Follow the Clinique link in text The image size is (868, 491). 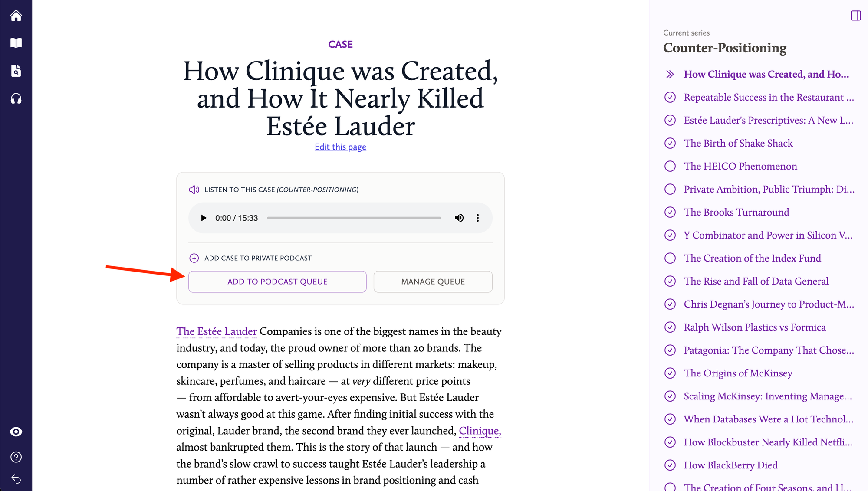480,431
